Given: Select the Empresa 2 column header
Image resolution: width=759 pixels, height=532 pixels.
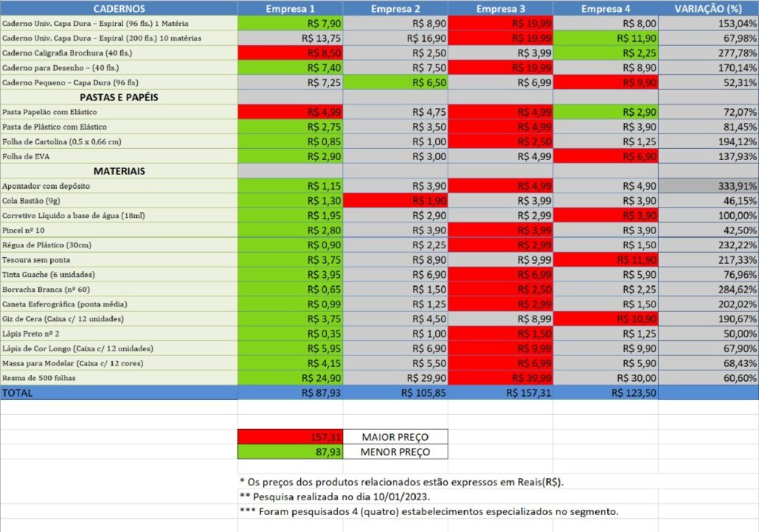Looking at the screenshot, I should point(396,9).
